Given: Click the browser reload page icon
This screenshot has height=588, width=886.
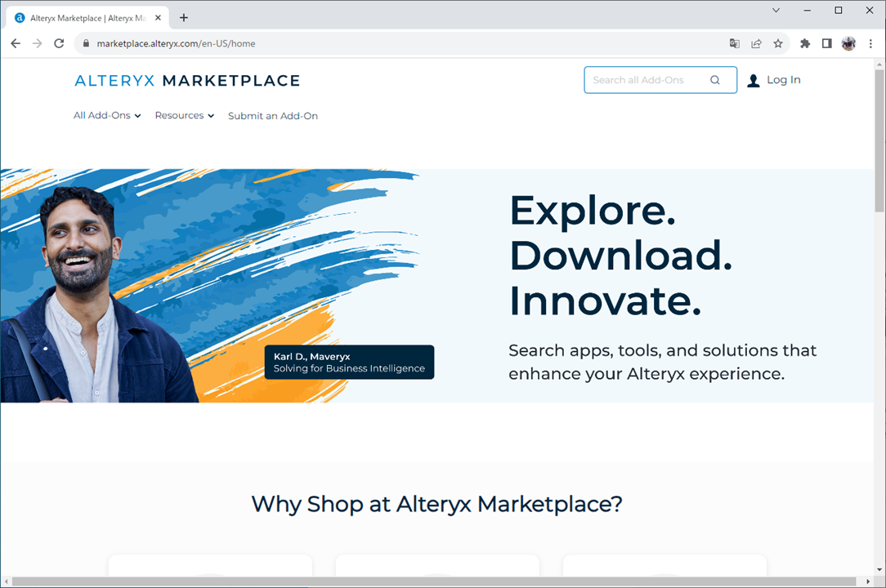Looking at the screenshot, I should tap(59, 43).
